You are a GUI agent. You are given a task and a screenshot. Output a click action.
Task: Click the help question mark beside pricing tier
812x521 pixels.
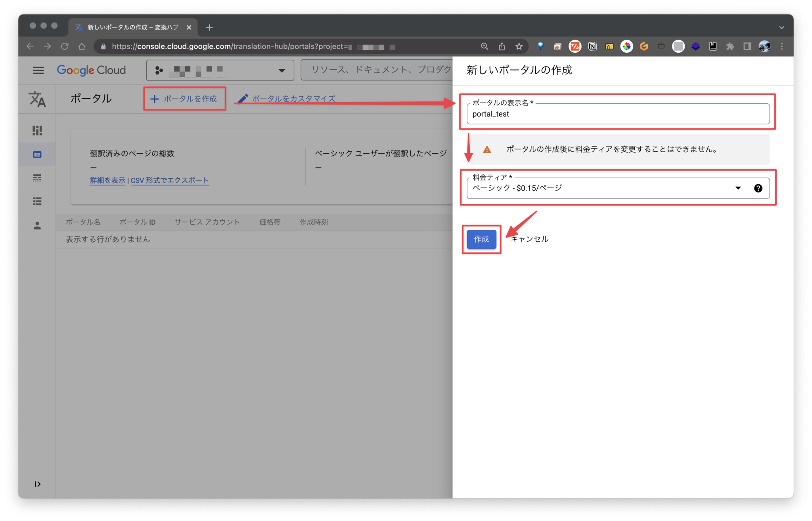click(758, 188)
